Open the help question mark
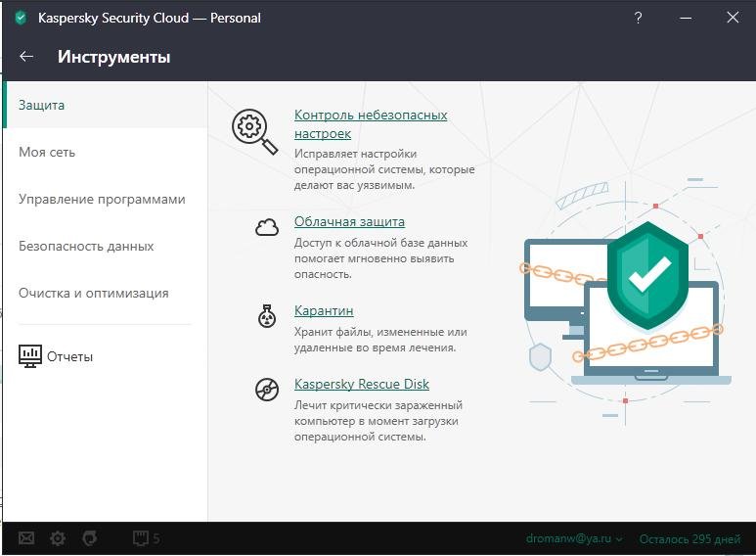Image resolution: width=756 pixels, height=556 pixels. (638, 18)
